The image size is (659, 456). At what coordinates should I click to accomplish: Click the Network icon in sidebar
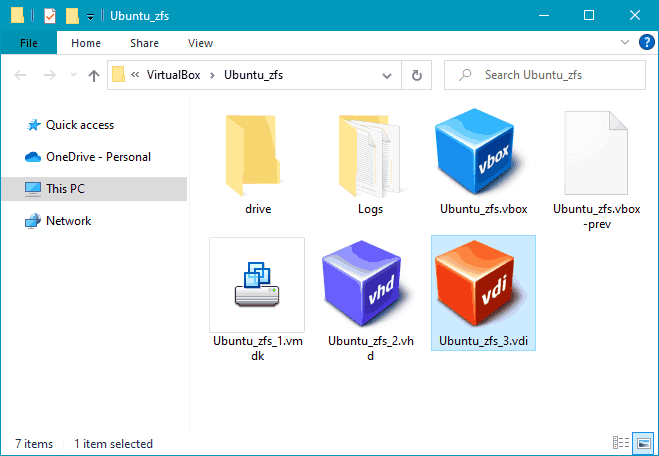click(33, 221)
